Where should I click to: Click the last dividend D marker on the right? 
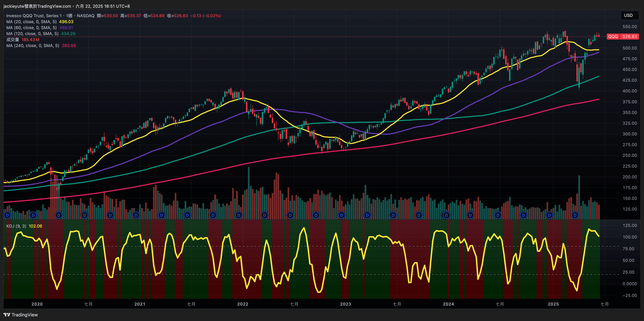pos(575,215)
